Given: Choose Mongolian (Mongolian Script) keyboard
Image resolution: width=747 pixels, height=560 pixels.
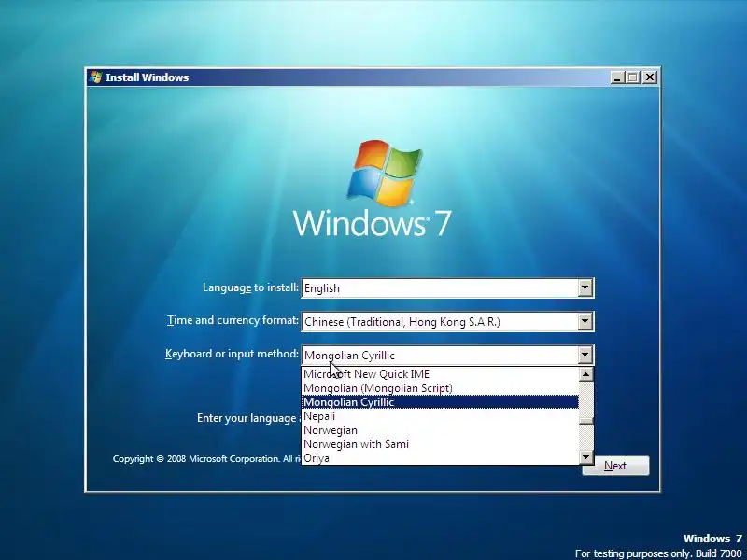Looking at the screenshot, I should (440, 388).
